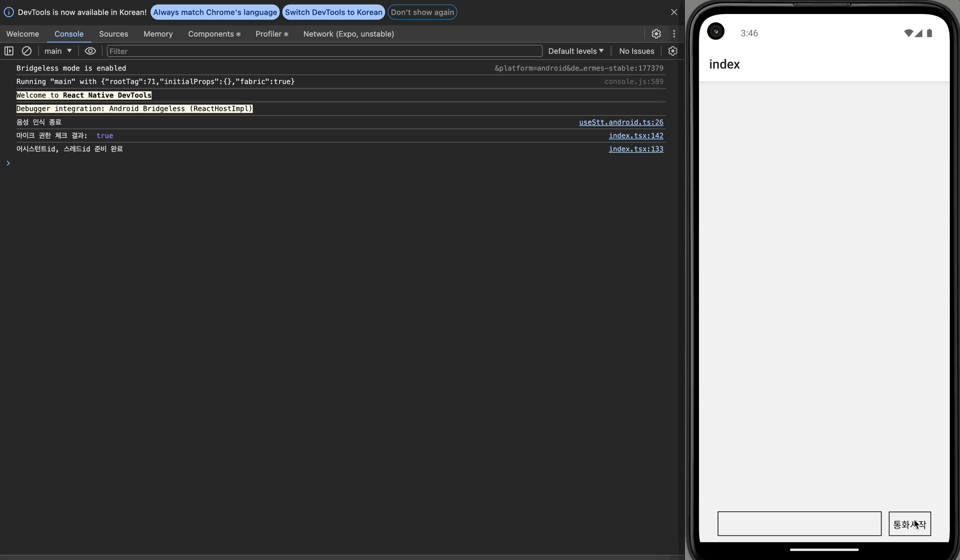Tap the battery icon in the emulator status bar
The width and height of the screenshot is (960, 560).
[929, 33]
